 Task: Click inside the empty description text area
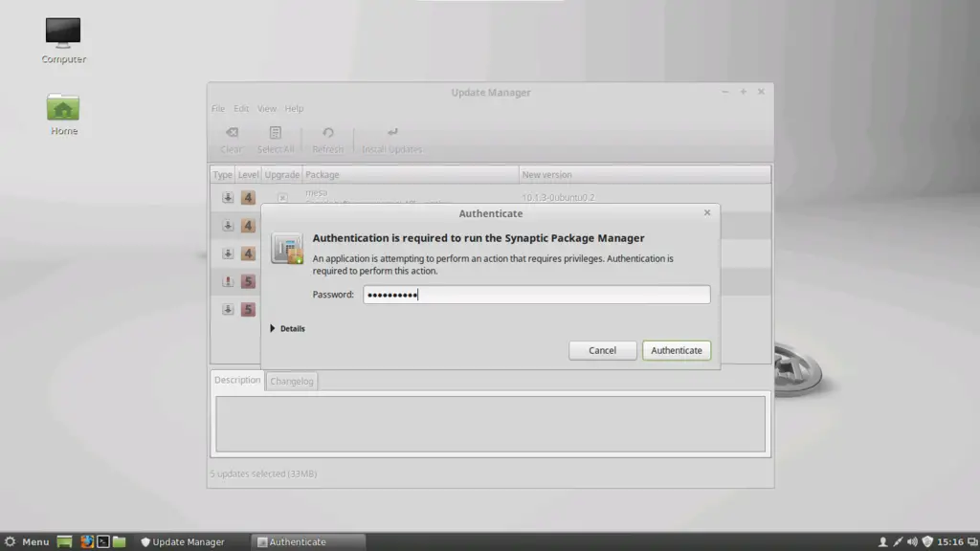[491, 424]
